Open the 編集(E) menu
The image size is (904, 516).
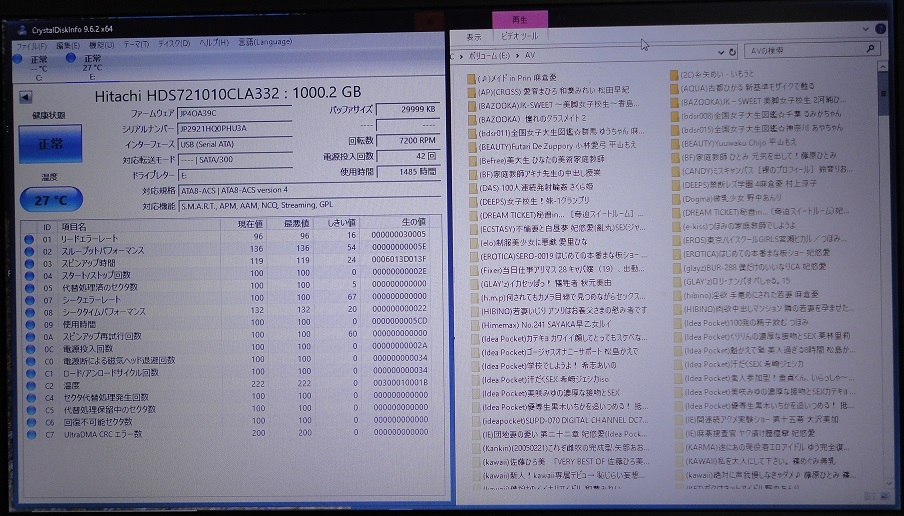pos(67,45)
